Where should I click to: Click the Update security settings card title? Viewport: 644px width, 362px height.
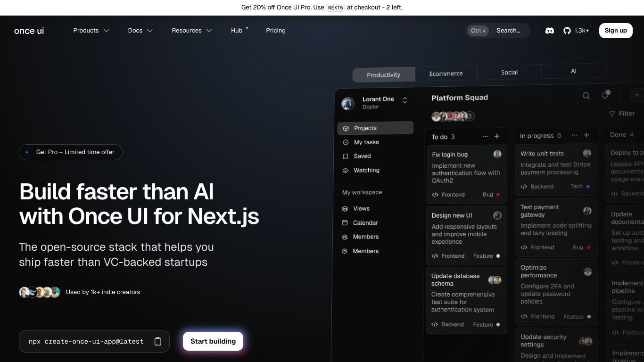point(544,341)
